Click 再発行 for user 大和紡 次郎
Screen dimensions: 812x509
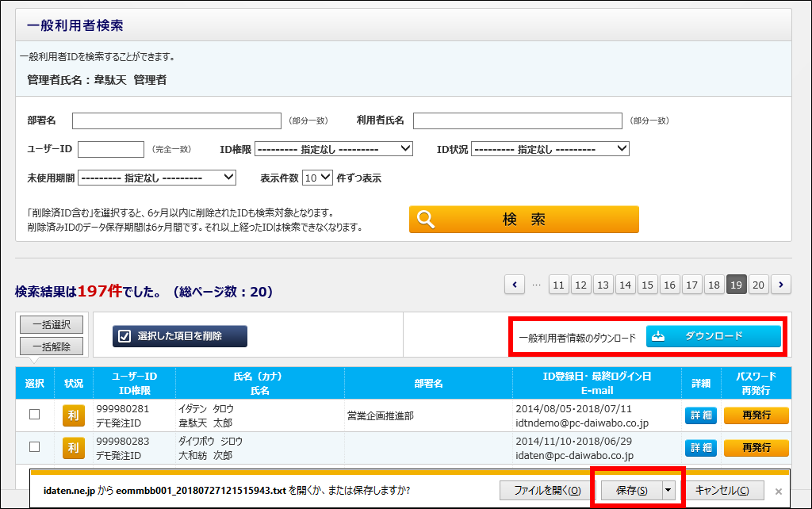coord(756,448)
